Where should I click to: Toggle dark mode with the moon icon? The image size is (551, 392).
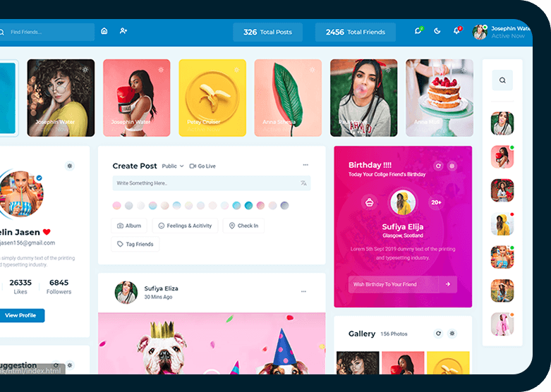(x=437, y=31)
